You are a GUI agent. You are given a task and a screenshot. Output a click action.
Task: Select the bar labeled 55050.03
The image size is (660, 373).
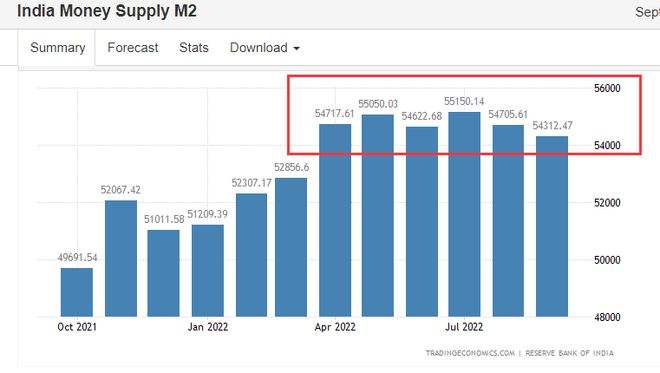[378, 216]
